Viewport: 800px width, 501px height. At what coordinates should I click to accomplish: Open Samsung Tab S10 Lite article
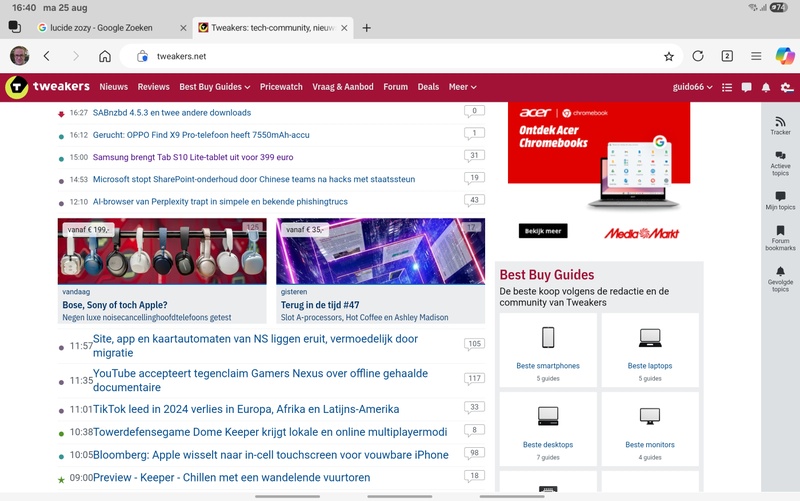coord(193,157)
